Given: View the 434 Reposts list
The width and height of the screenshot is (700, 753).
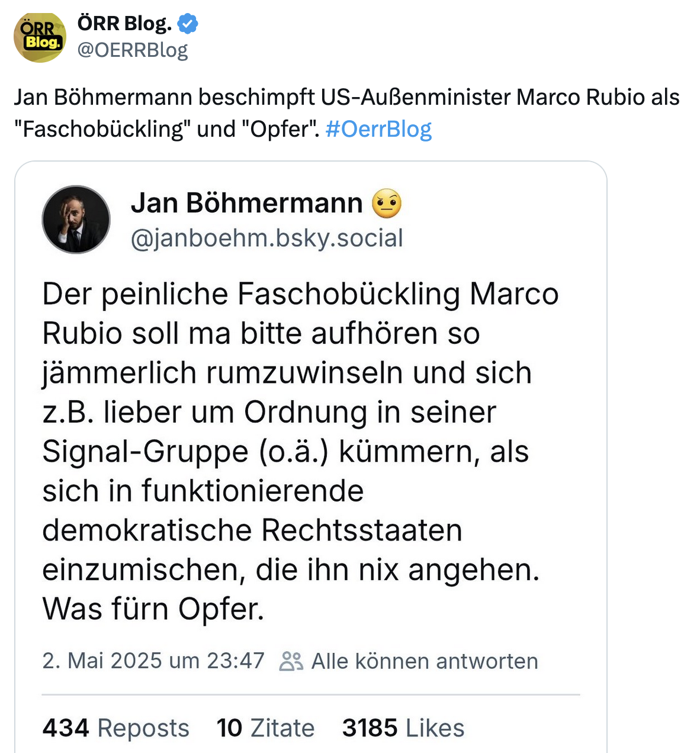Looking at the screenshot, I should (115, 728).
